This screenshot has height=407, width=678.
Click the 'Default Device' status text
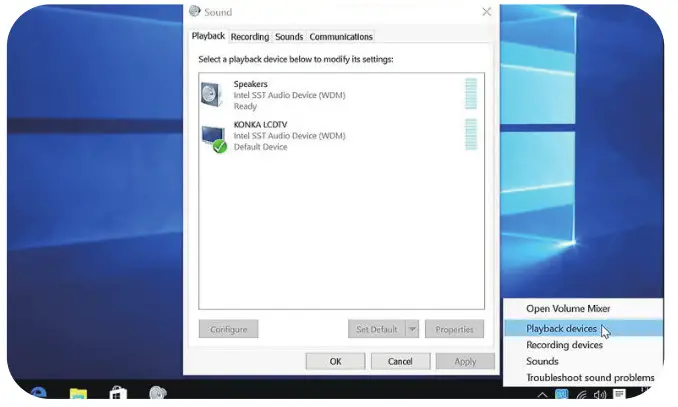click(260, 147)
